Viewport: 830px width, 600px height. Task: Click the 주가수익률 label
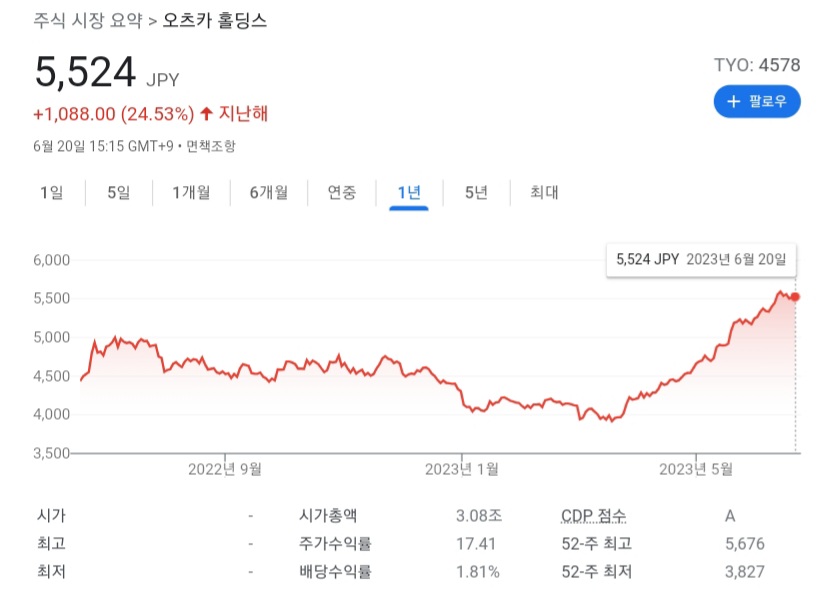(x=335, y=543)
